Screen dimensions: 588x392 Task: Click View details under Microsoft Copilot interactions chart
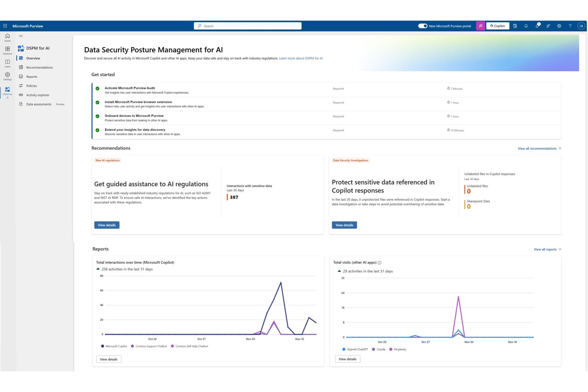click(x=109, y=359)
